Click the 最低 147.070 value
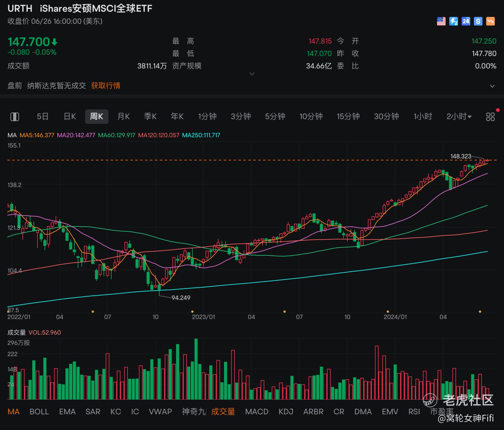This screenshot has width=504, height=430. 319,53
